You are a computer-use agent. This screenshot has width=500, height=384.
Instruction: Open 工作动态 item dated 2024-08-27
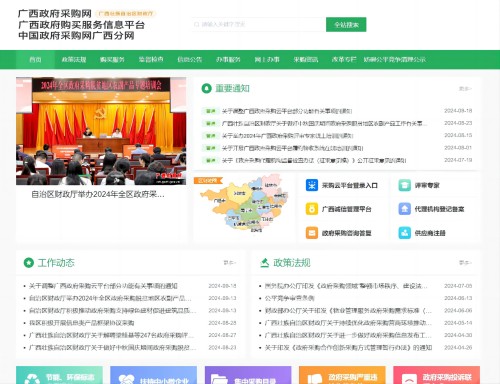coord(111,335)
